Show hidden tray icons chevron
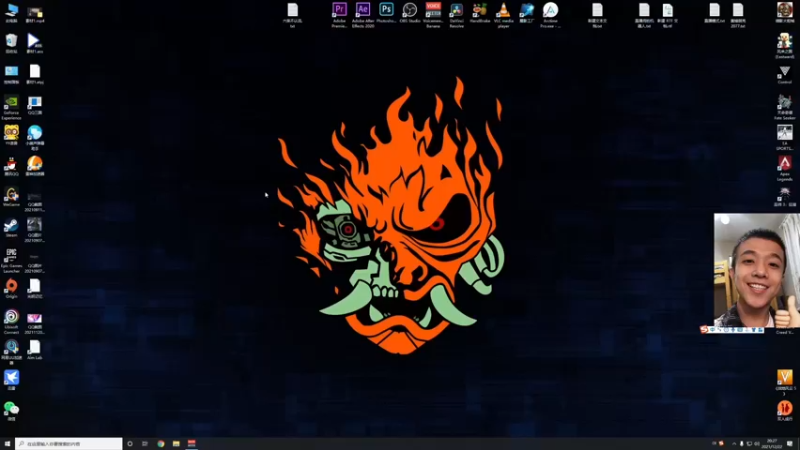The width and height of the screenshot is (800, 450). (734, 444)
